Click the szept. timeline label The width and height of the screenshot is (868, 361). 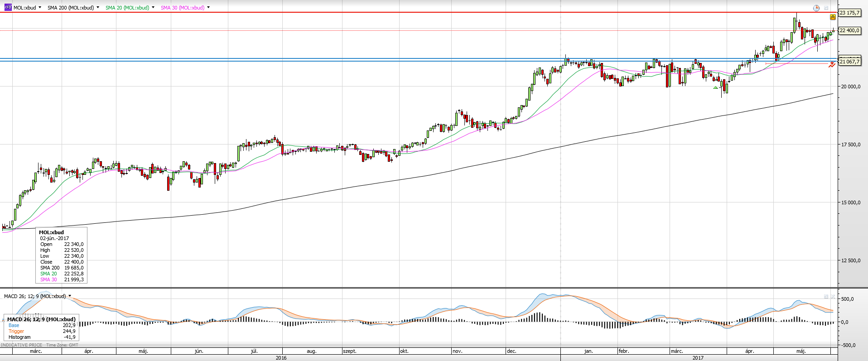[350, 351]
